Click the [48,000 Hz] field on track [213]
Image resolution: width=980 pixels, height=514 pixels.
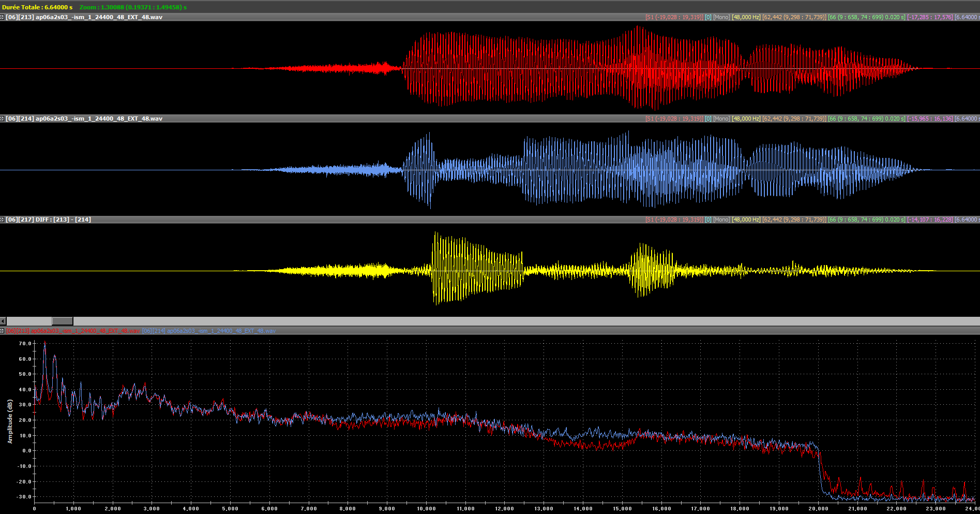click(x=746, y=17)
